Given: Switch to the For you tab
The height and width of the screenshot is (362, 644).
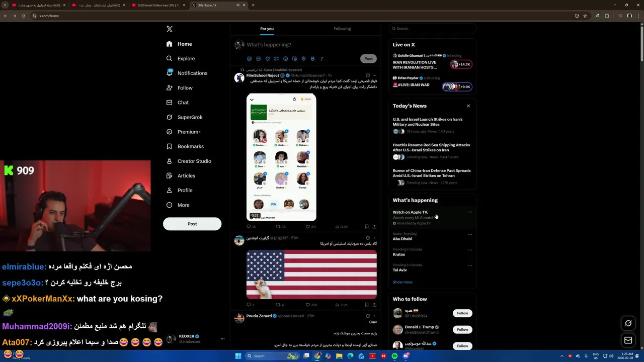Looking at the screenshot, I should tap(267, 29).
